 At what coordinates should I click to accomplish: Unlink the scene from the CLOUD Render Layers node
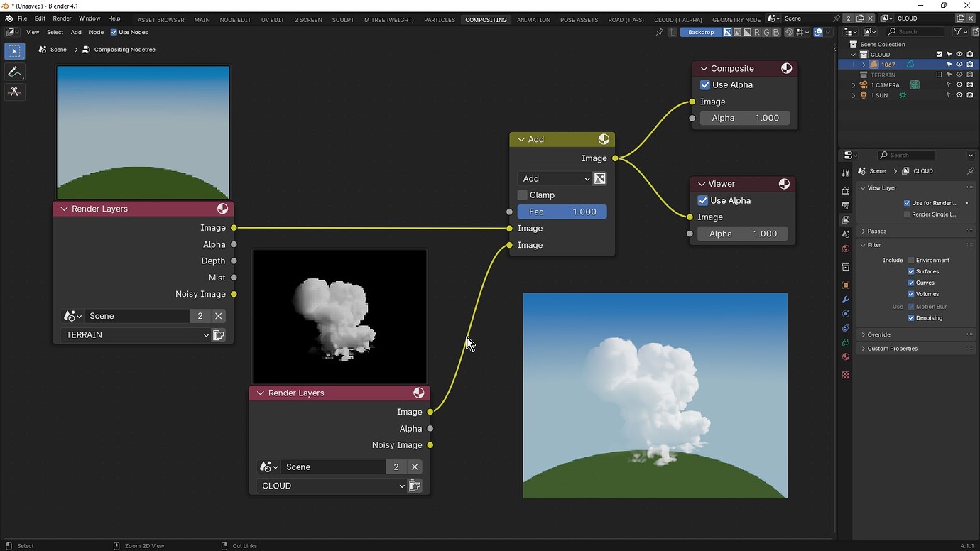click(x=415, y=467)
